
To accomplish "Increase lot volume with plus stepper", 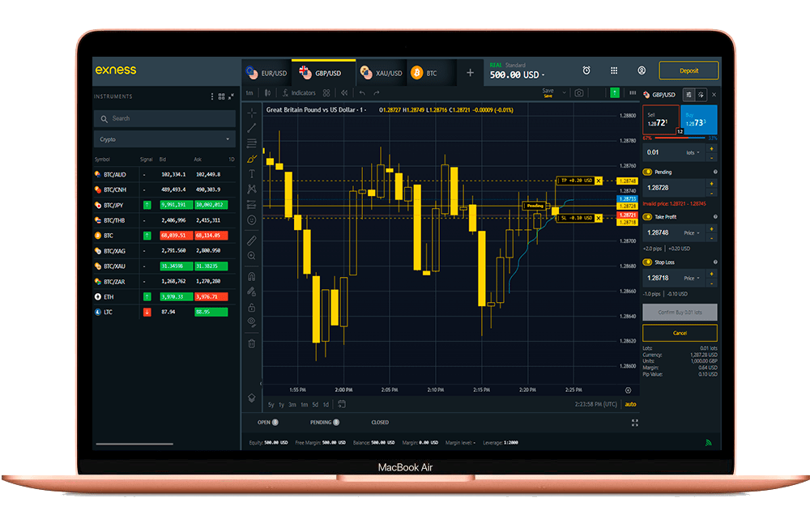I will pos(711,149).
